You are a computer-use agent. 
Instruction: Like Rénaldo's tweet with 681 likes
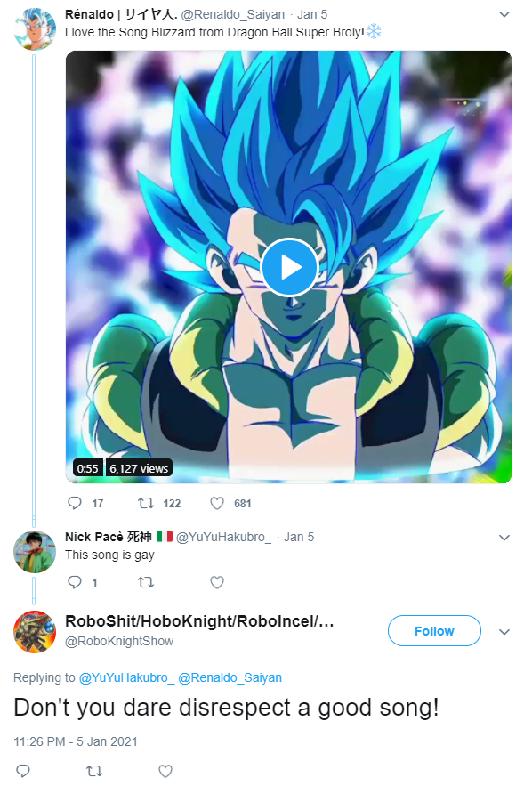(x=217, y=503)
